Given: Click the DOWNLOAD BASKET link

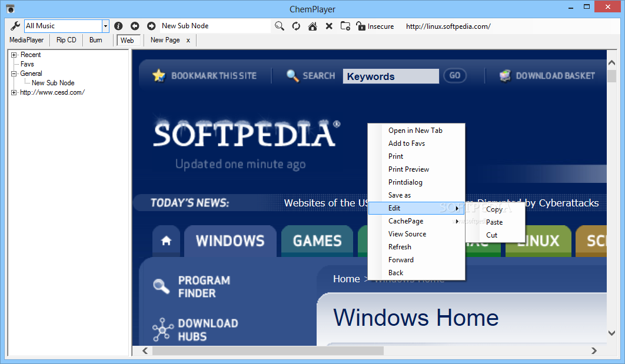Looking at the screenshot, I should tap(555, 76).
